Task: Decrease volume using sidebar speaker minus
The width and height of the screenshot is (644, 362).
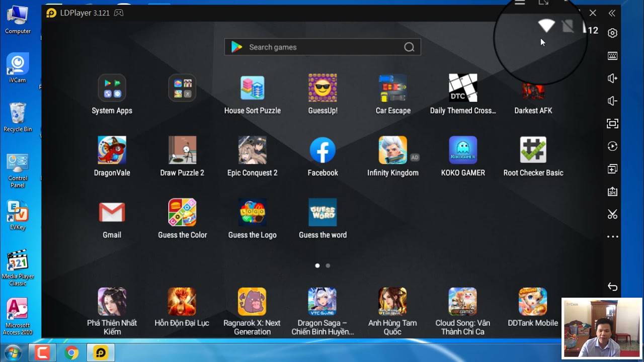Action: pyautogui.click(x=612, y=101)
